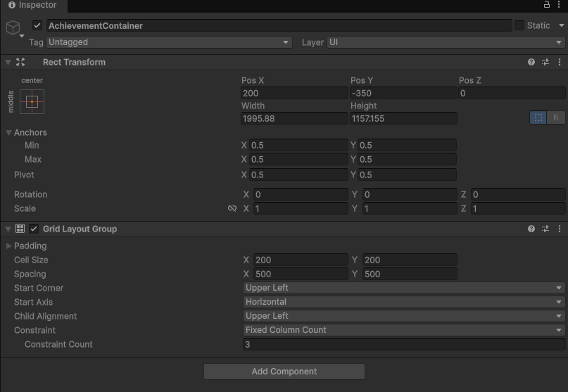Disable the Grid Layout Group component
568x392 pixels.
[34, 229]
